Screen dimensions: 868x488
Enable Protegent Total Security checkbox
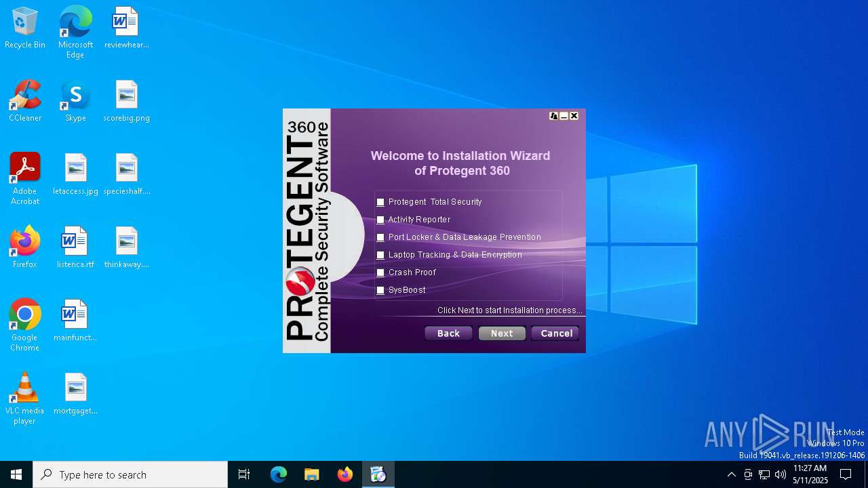click(380, 202)
